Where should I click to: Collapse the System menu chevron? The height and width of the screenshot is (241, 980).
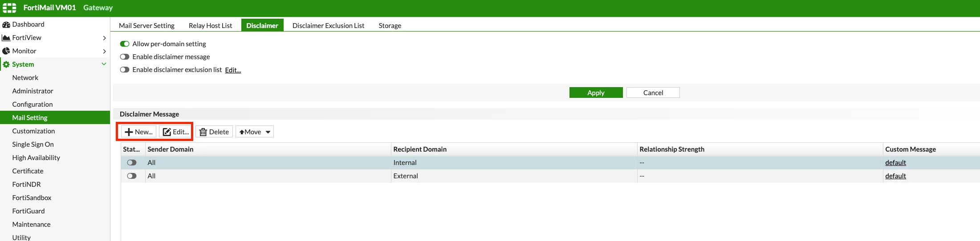pyautogui.click(x=104, y=64)
